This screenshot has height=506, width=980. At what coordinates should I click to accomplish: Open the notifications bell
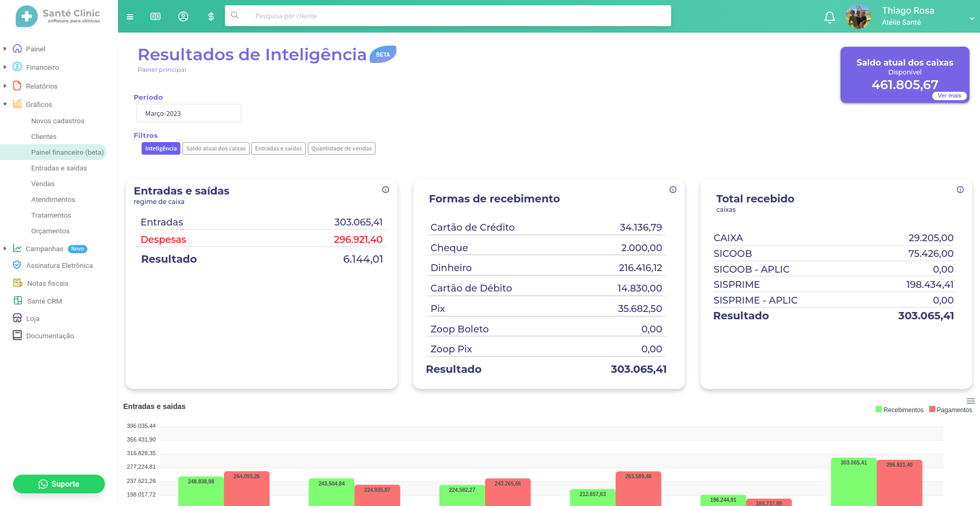click(x=830, y=18)
